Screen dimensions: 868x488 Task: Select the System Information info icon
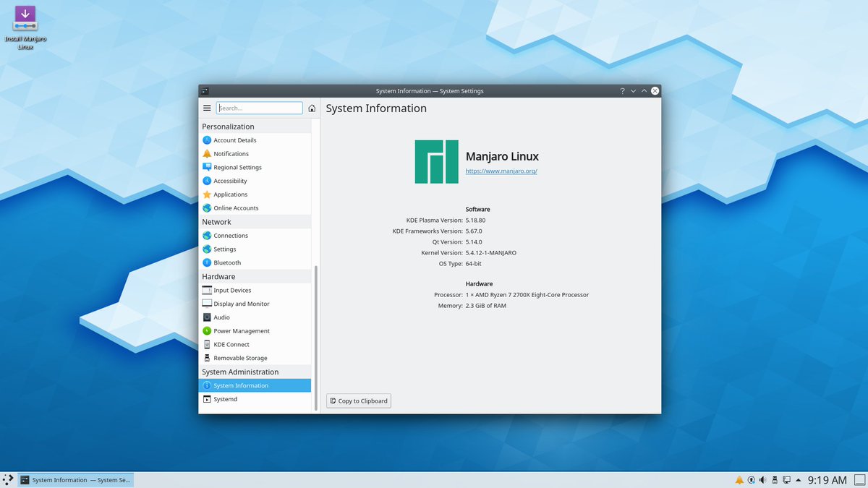click(x=207, y=386)
